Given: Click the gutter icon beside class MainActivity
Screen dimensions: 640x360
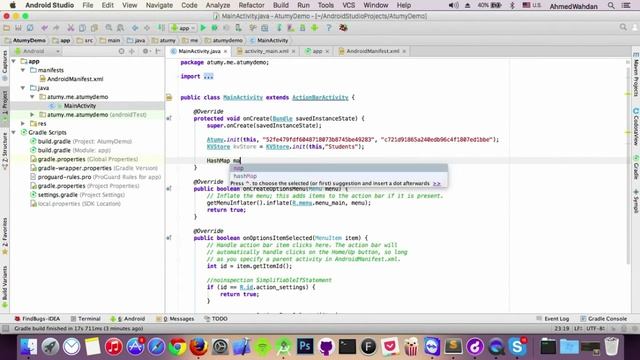Looking at the screenshot, I should point(169,98).
